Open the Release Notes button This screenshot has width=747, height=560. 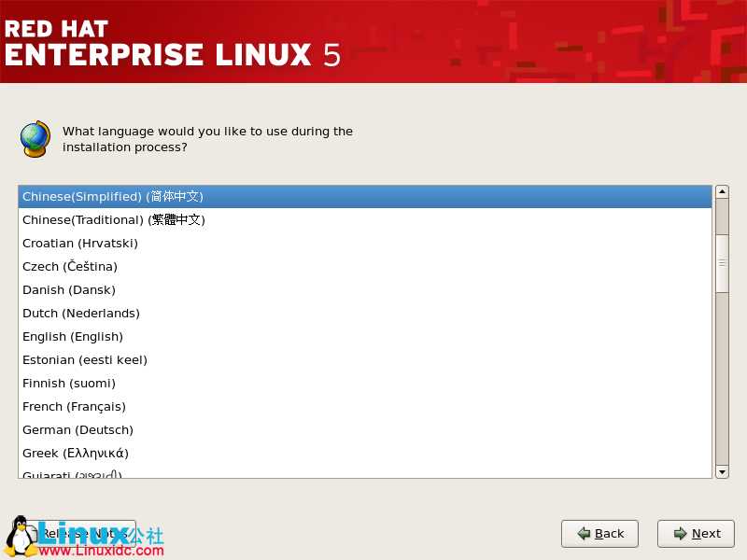tap(81, 534)
